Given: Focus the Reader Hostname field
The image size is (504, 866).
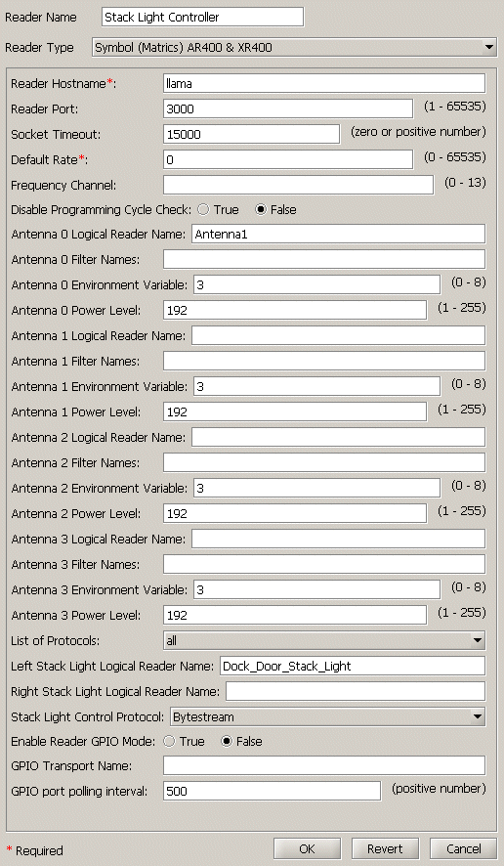Looking at the screenshot, I should (324, 83).
